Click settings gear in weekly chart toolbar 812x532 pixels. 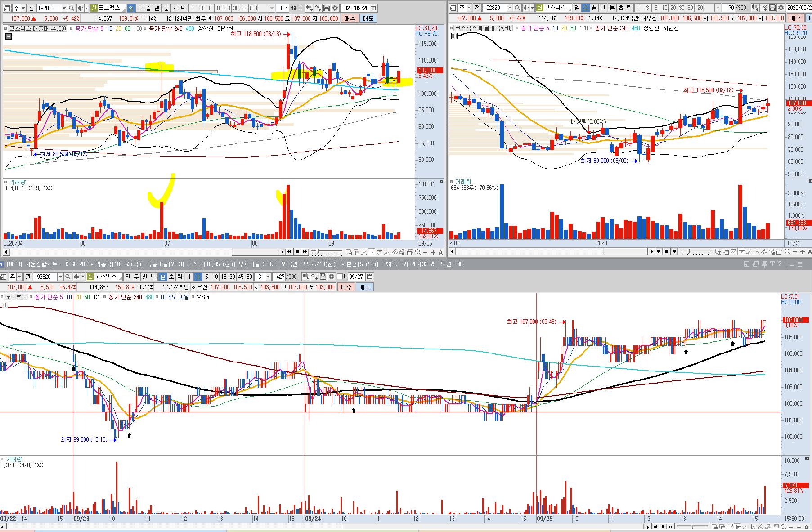[x=781, y=8]
